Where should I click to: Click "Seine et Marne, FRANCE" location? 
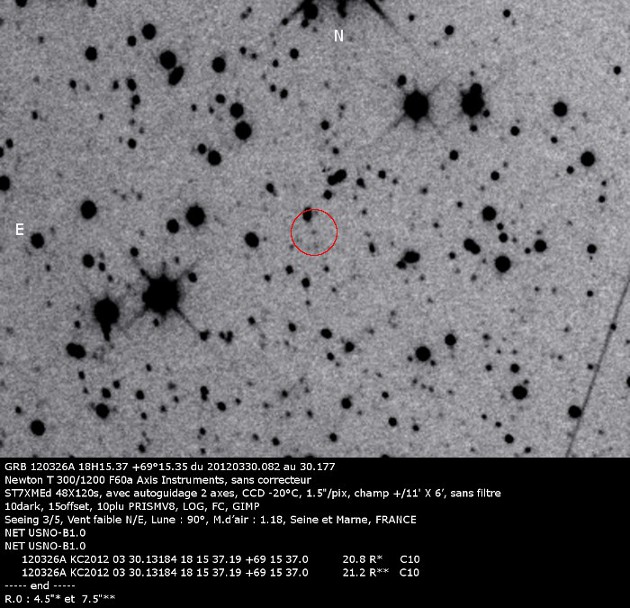pos(353,520)
